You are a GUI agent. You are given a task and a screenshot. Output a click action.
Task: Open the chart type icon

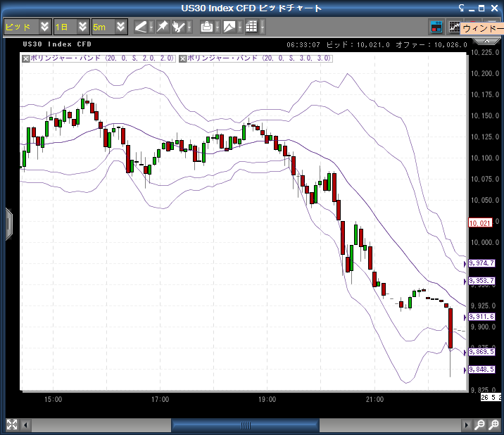[229, 27]
